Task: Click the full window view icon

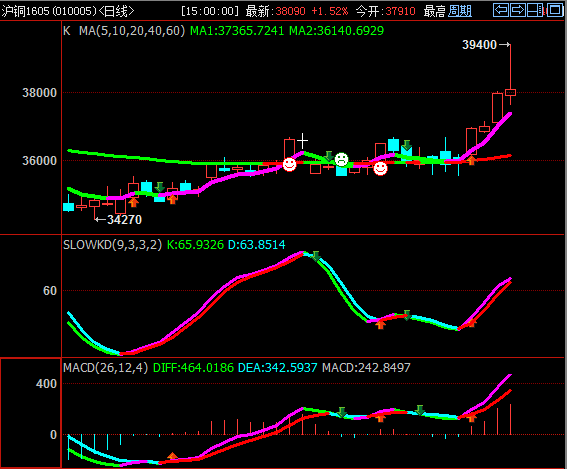Action: (555, 10)
